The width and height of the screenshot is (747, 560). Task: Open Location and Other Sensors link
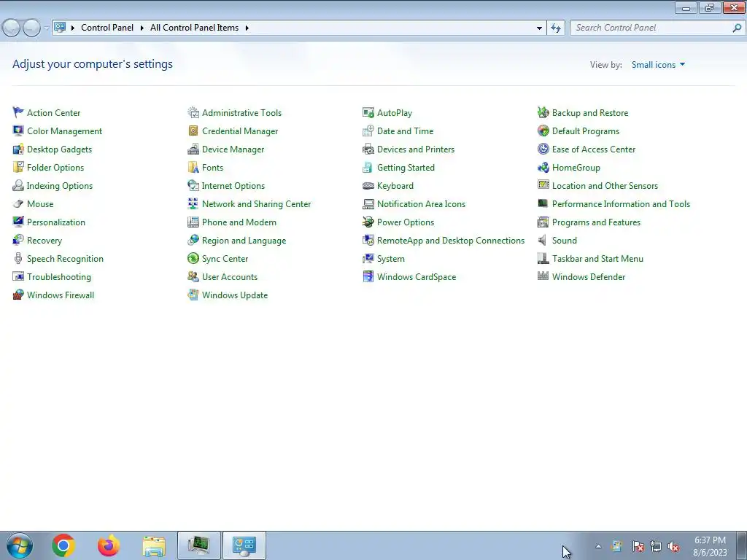pos(605,186)
